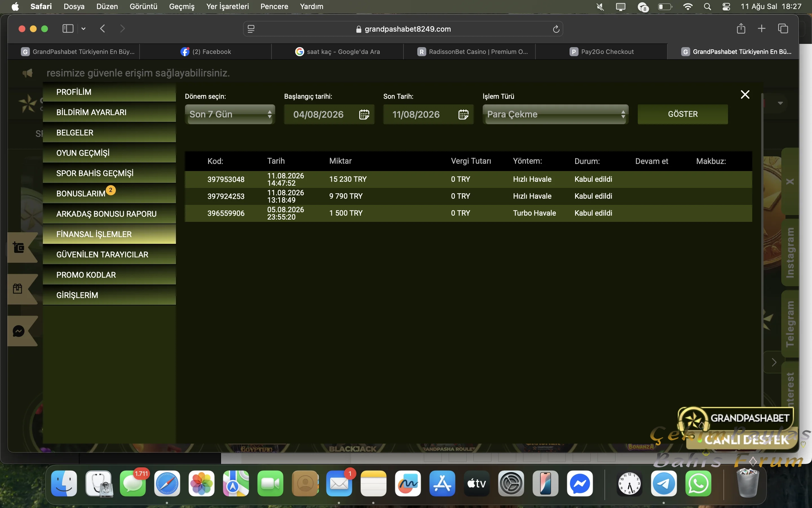Open Contacts app in the Dock
Image resolution: width=812 pixels, height=508 pixels.
[305, 483]
